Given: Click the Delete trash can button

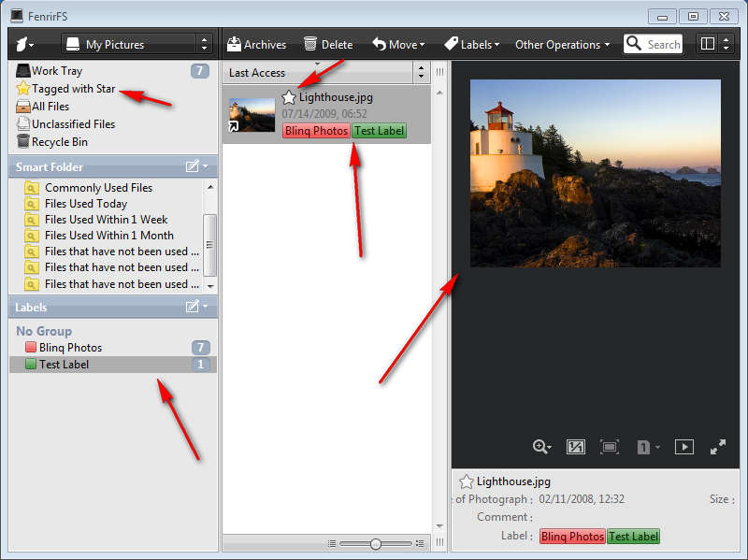Looking at the screenshot, I should point(329,44).
